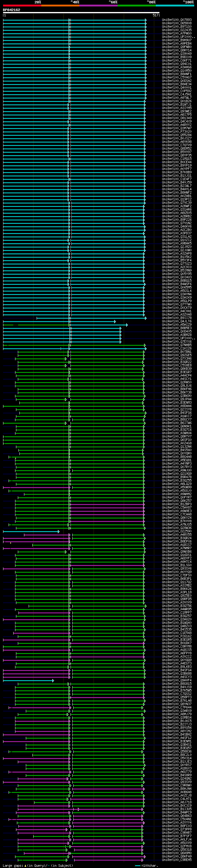Open hit UniRef100_A7PW60

177,33
